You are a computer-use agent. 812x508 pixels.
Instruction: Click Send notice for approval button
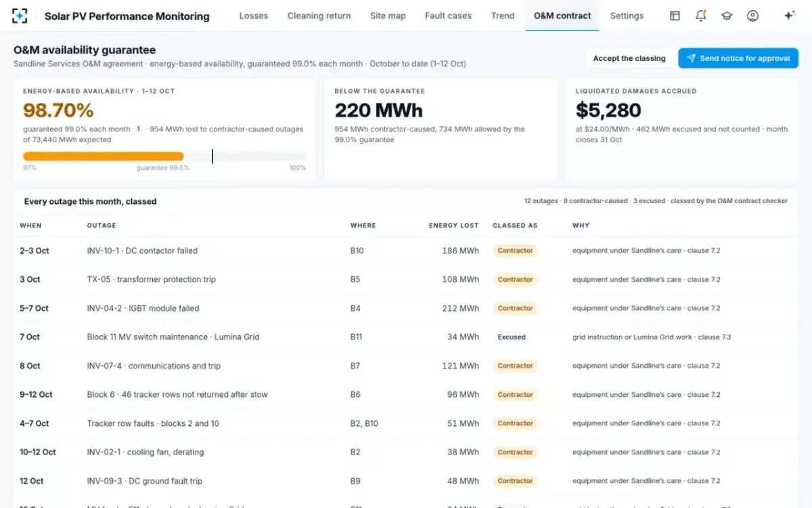click(738, 58)
